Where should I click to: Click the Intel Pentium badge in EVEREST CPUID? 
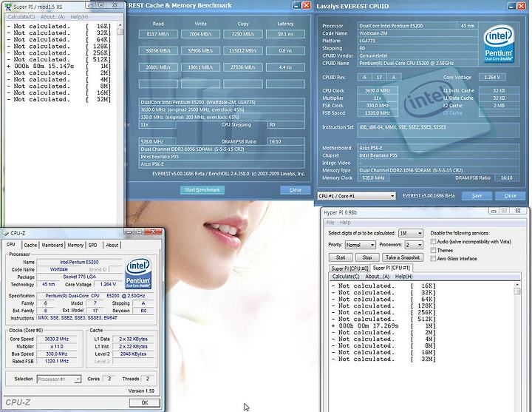[498, 44]
